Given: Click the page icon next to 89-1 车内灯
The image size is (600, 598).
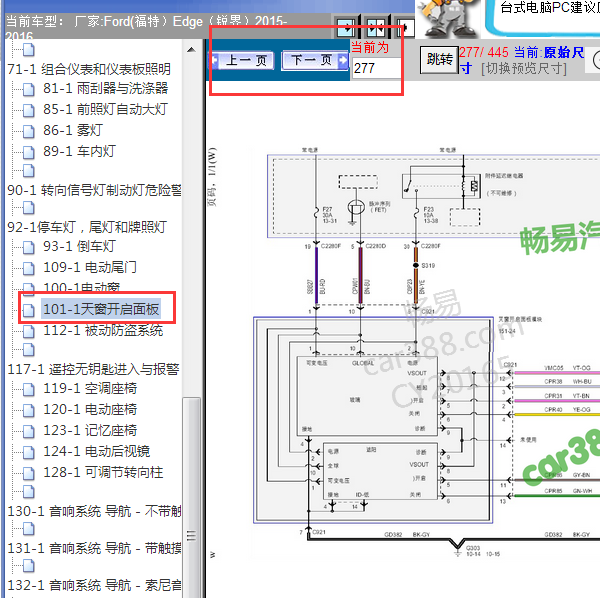Looking at the screenshot, I should pos(28,152).
